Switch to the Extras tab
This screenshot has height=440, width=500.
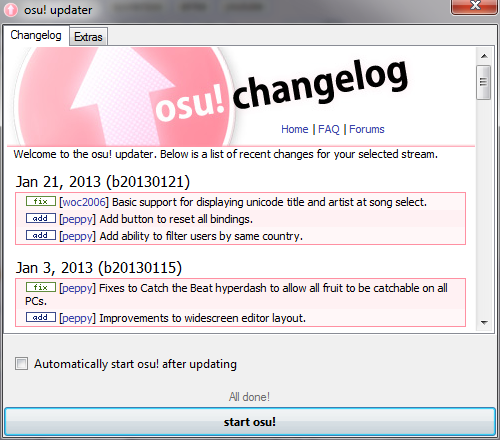pos(88,37)
